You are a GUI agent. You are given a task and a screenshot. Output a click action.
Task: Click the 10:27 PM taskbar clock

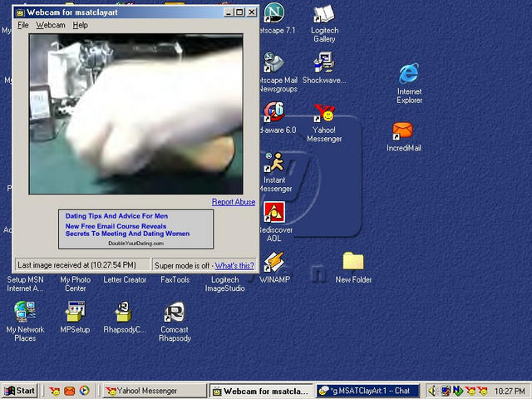click(510, 392)
